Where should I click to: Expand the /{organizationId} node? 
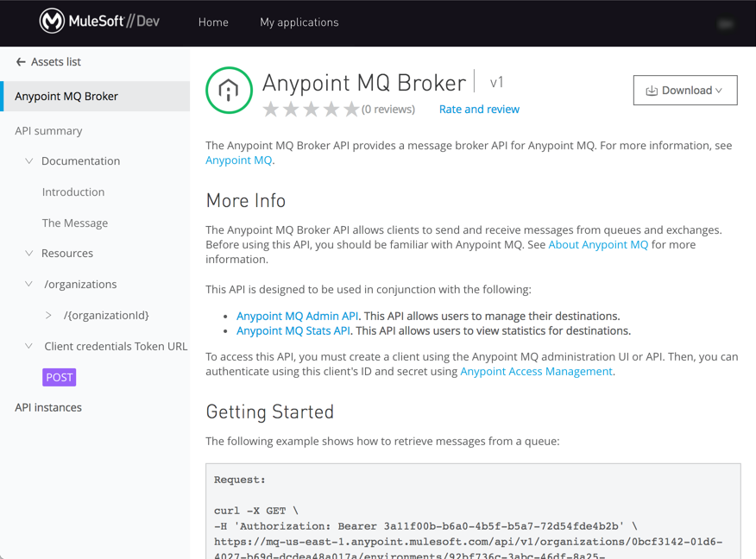(48, 316)
